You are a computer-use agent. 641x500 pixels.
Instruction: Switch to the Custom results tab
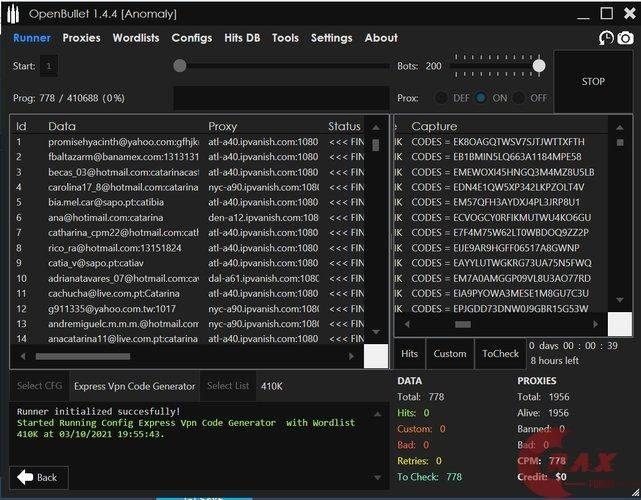[x=449, y=354]
